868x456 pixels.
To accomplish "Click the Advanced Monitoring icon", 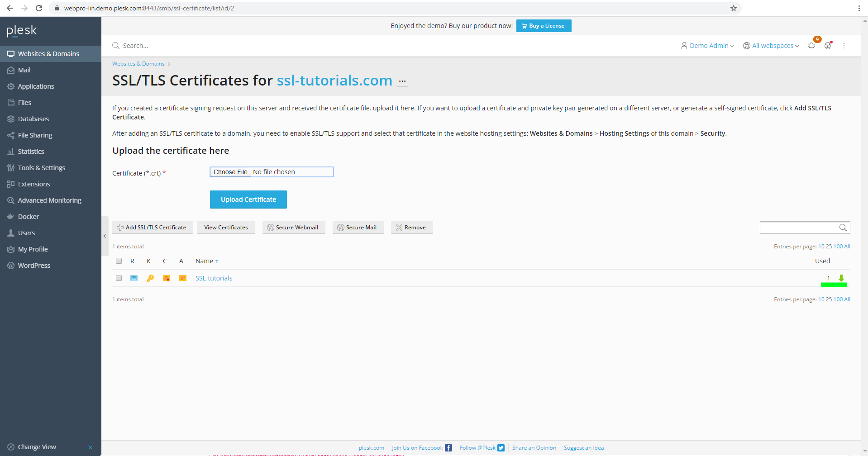I will click(11, 200).
